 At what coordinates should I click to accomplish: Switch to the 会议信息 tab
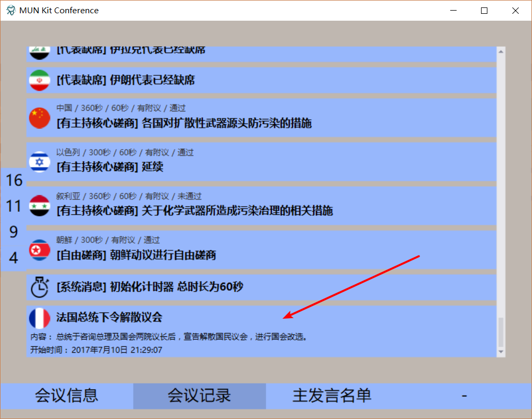[66, 396]
